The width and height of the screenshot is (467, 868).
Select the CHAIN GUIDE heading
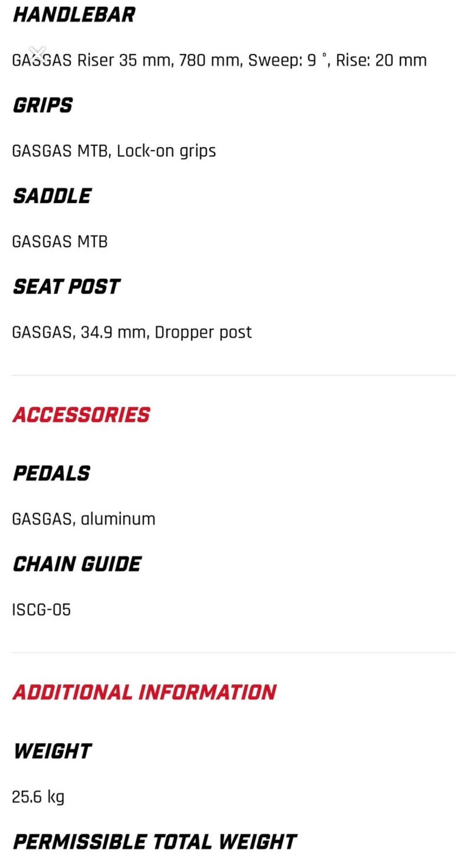pos(77,564)
